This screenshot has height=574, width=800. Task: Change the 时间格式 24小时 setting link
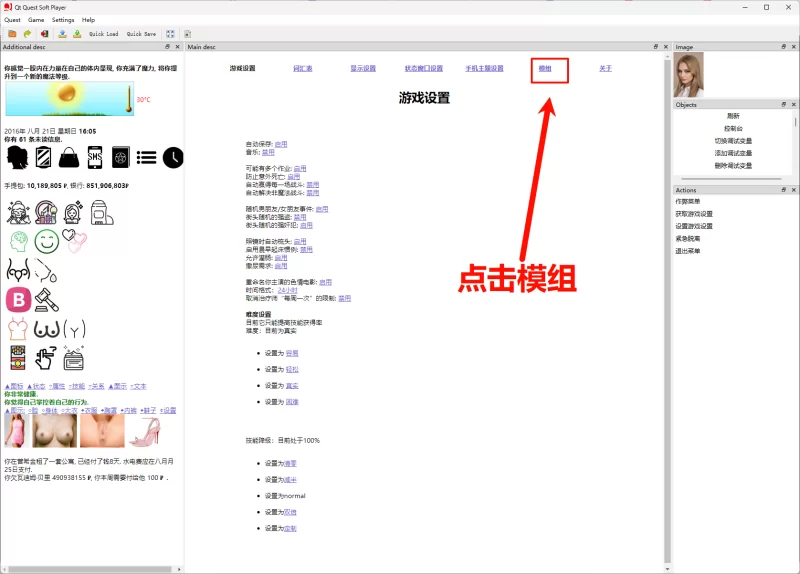pyautogui.click(x=287, y=290)
